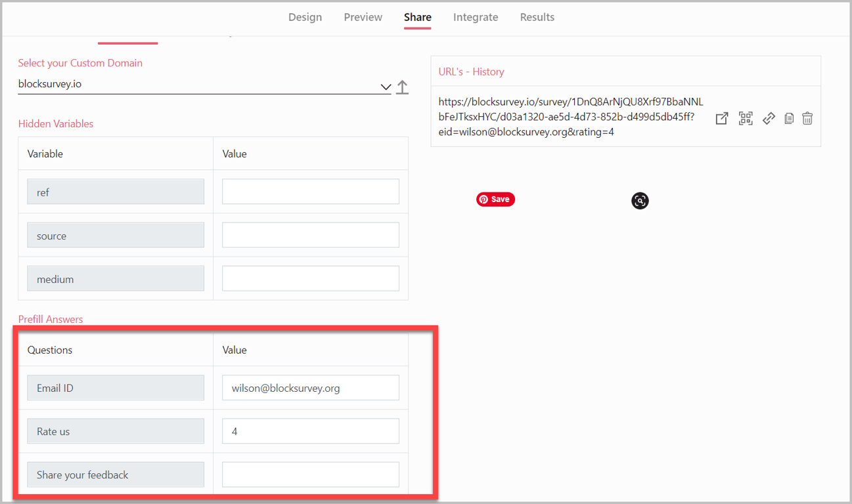Expand the custom domain dropdown
The height and width of the screenshot is (504, 852).
[x=386, y=87]
